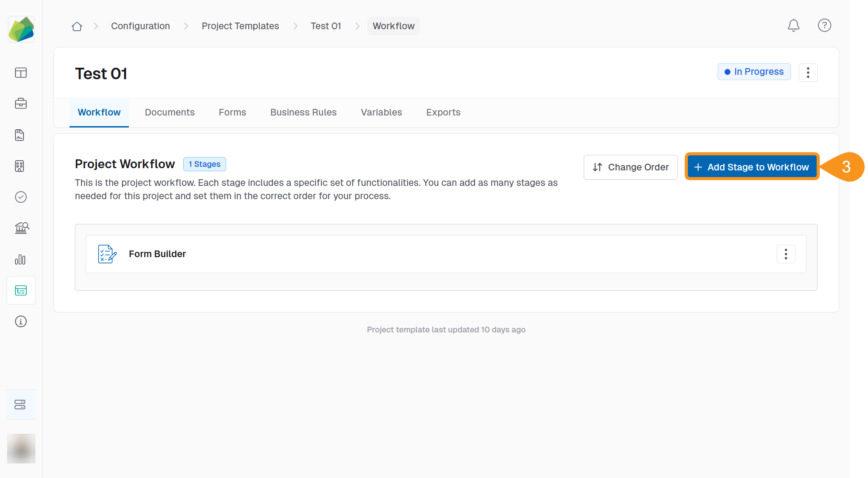868x478 pixels.
Task: Open Test 01 three-dot options menu
Action: [808, 73]
